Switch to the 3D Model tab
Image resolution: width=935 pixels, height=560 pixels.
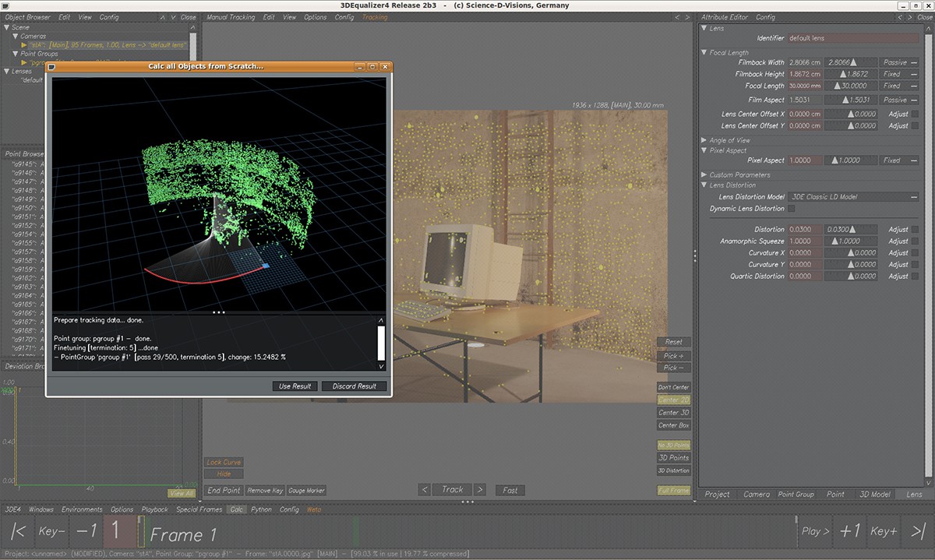tap(874, 495)
